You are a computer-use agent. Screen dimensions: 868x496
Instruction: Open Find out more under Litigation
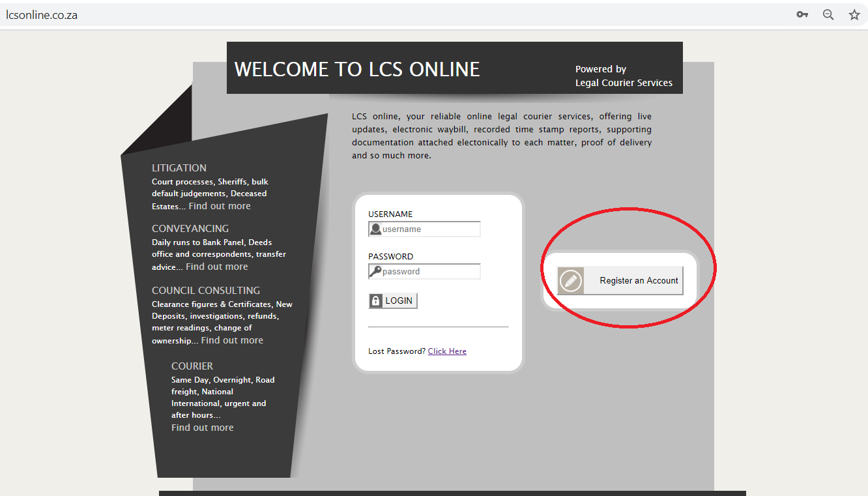coord(220,206)
